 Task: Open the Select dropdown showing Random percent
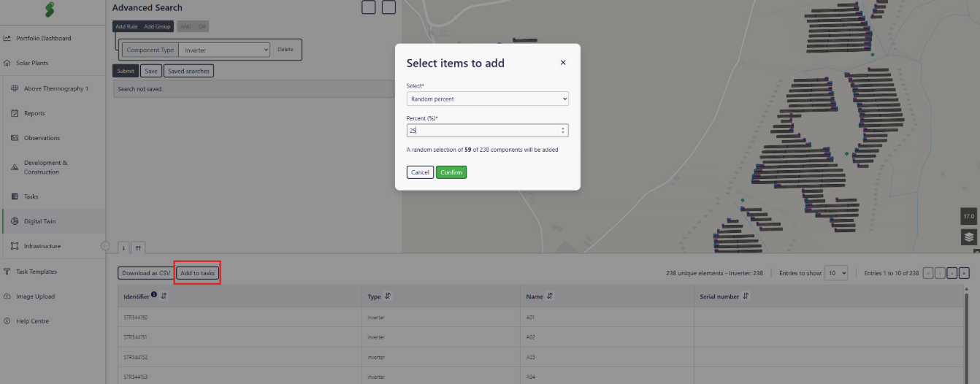[x=487, y=99]
